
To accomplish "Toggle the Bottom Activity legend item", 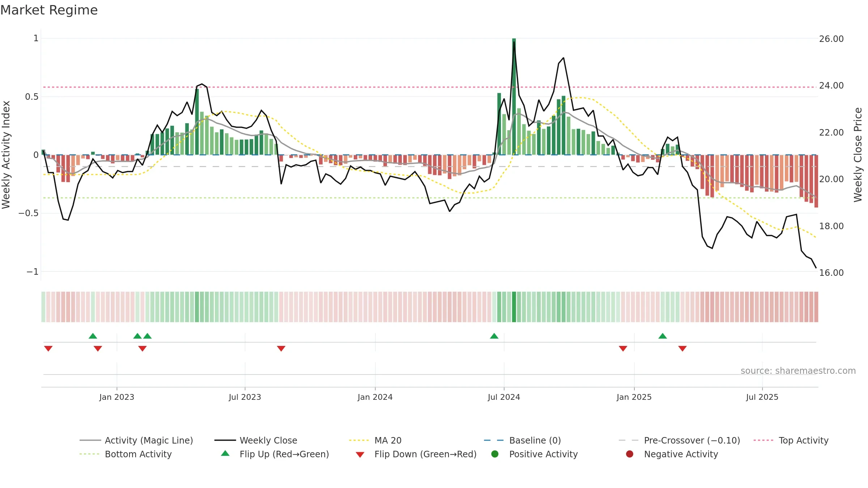I will (125, 454).
